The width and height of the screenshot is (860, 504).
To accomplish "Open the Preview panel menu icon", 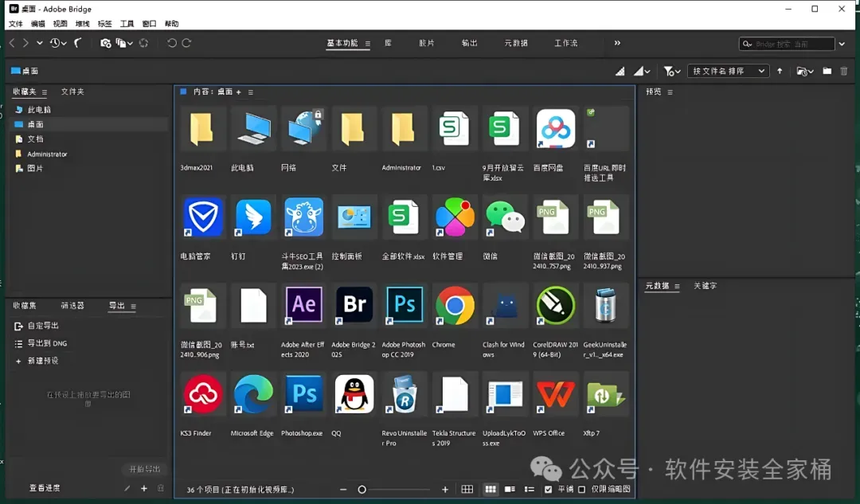I will (670, 92).
